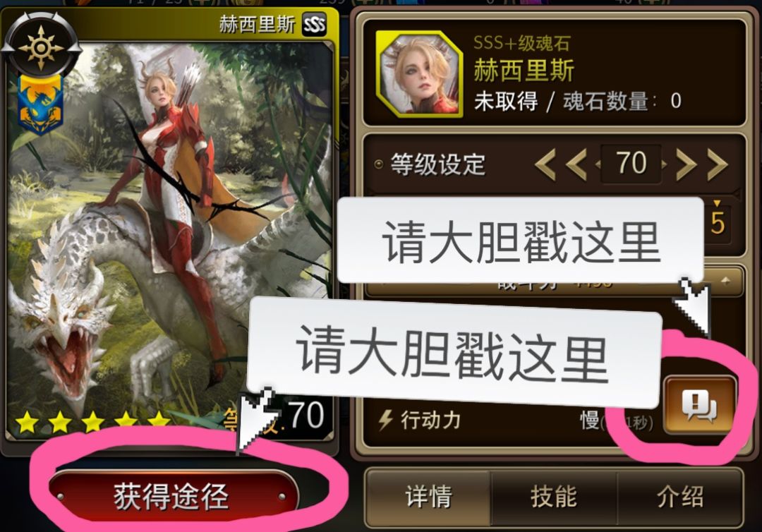Viewport: 762px width, 532px height.
Task: Jump level down with the outer left arrow
Action: coord(545,164)
